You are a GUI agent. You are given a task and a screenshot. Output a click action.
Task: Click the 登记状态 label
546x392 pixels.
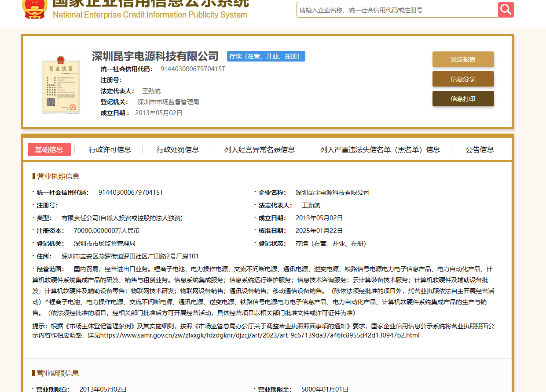272,243
